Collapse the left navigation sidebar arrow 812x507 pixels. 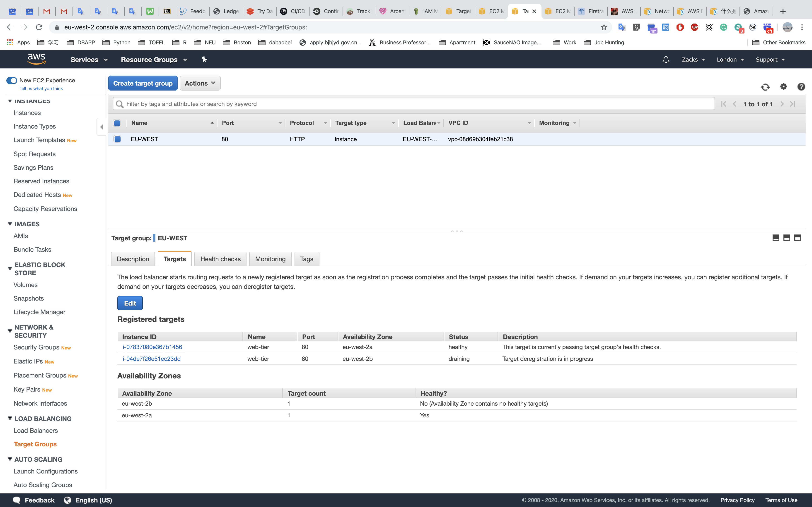click(101, 127)
